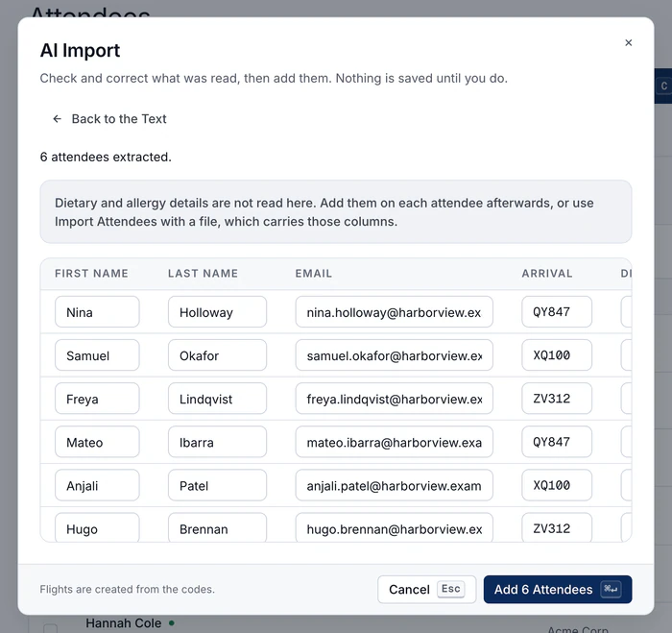Edit the last name field Brennan
Viewport: 672px width, 633px height.
(217, 527)
